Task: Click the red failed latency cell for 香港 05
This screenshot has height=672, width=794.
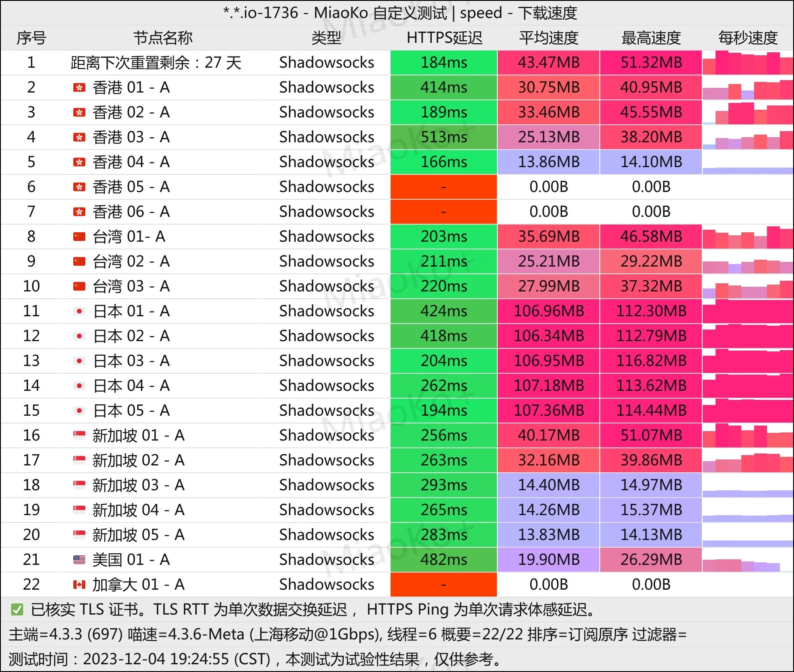Action: pyautogui.click(x=444, y=187)
